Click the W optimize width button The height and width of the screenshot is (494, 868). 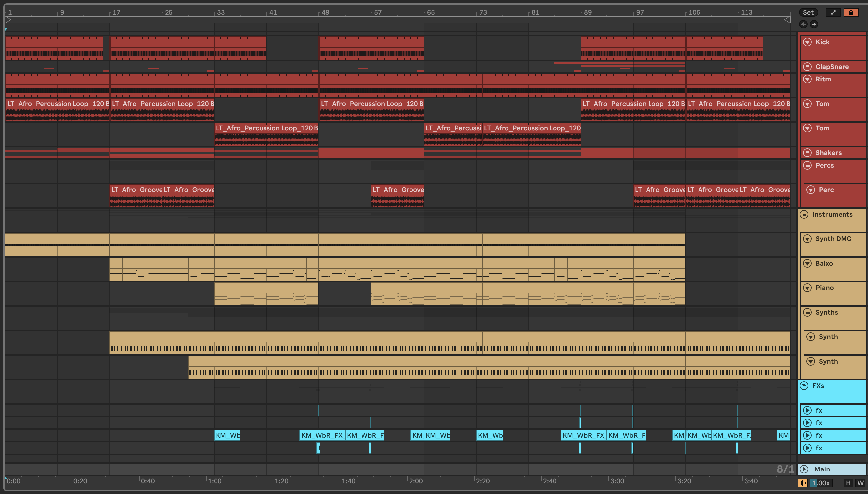pyautogui.click(x=860, y=483)
